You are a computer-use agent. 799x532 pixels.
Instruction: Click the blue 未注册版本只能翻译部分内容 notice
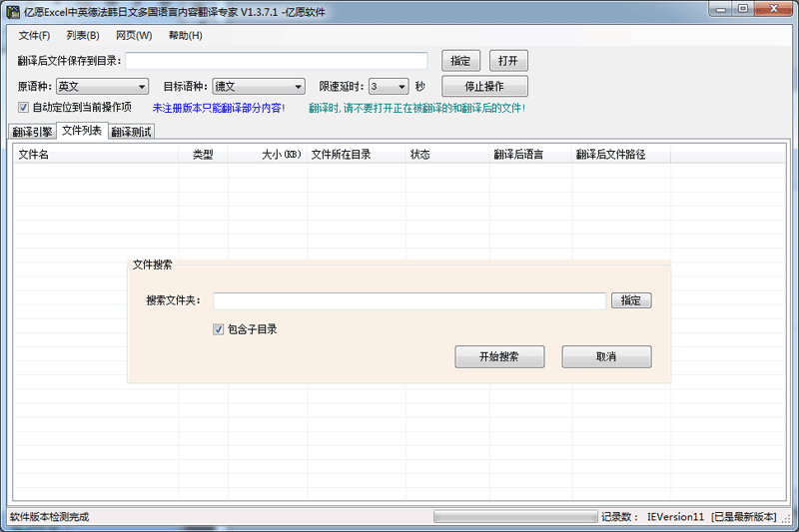pyautogui.click(x=219, y=108)
